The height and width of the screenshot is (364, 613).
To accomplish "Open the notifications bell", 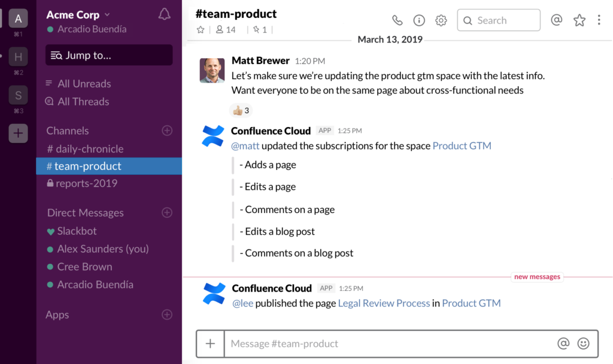I will point(164,14).
